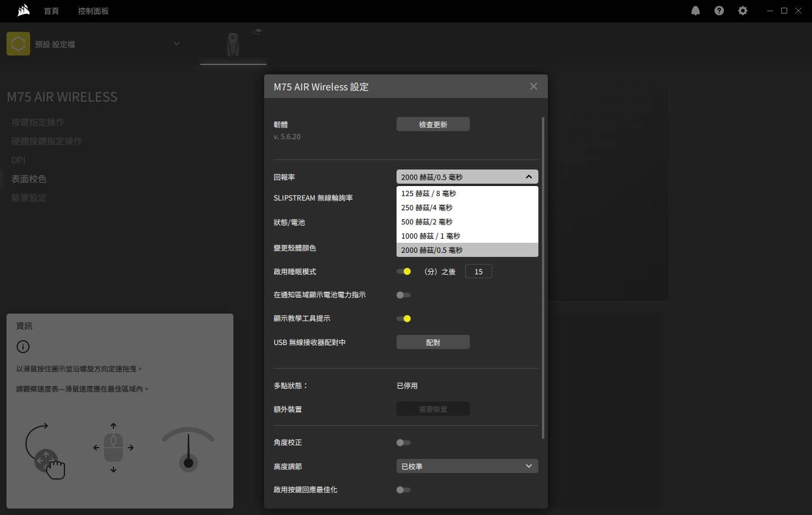The image size is (812, 515).
Task: Select DPI in sidebar
Action: pyautogui.click(x=18, y=160)
